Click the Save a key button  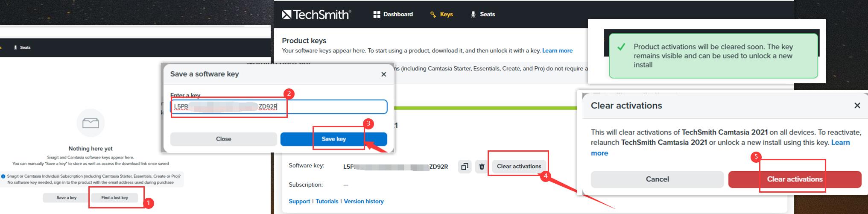(67, 198)
